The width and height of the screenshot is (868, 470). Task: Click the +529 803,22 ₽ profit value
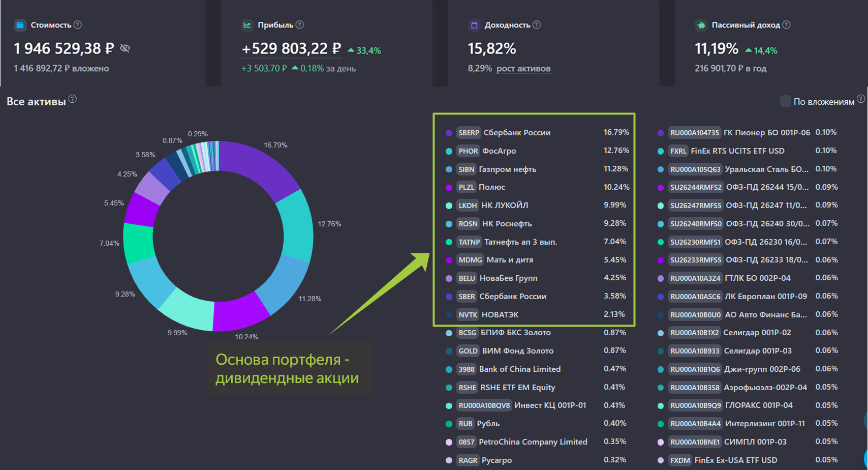coord(291,49)
